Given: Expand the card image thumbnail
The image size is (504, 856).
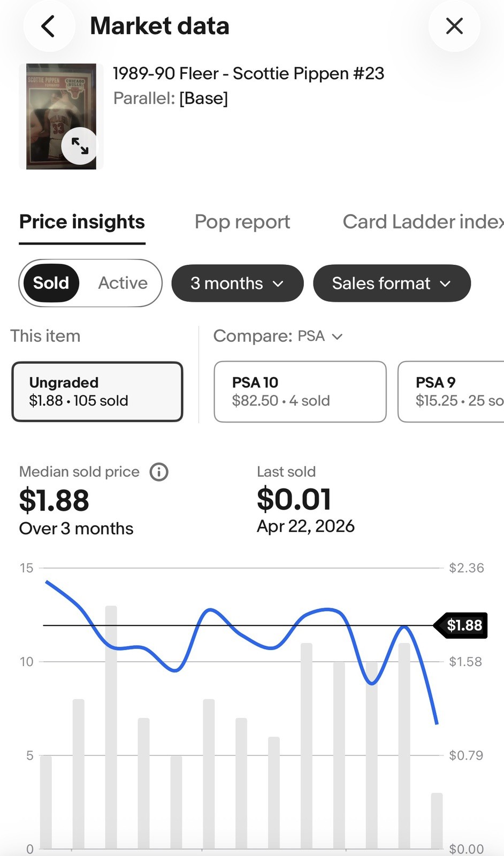Looking at the screenshot, I should [79, 146].
